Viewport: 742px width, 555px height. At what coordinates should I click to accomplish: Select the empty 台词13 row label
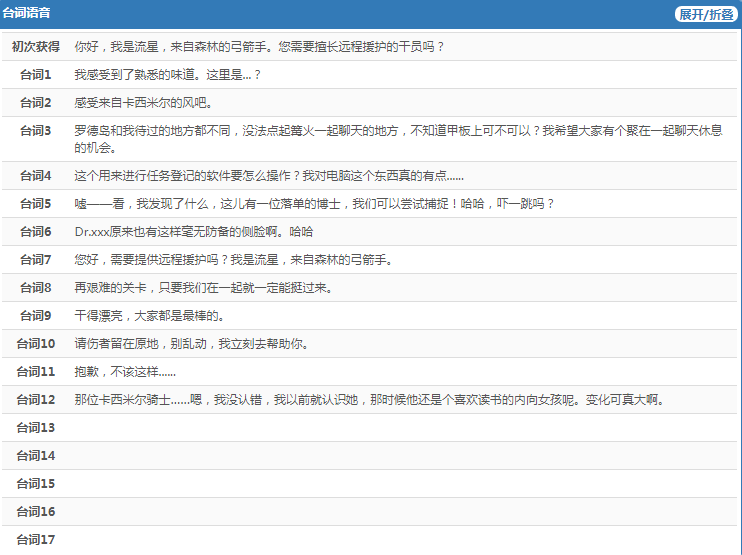click(x=35, y=428)
